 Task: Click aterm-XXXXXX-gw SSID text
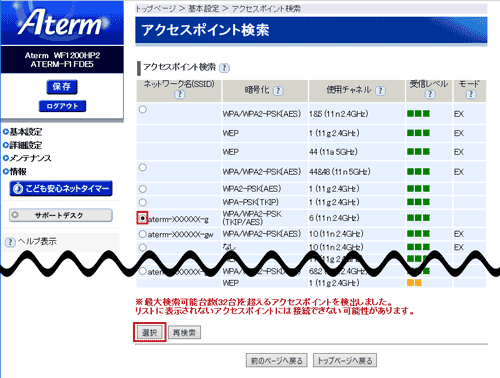pos(181,235)
